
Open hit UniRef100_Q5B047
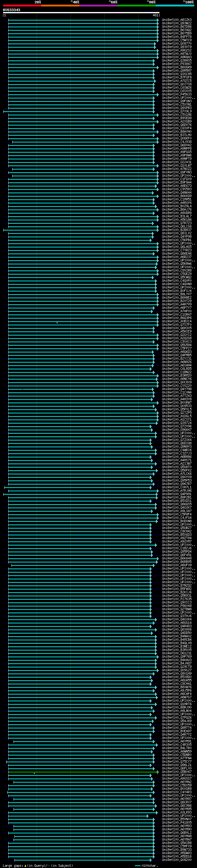pos(177,772)
